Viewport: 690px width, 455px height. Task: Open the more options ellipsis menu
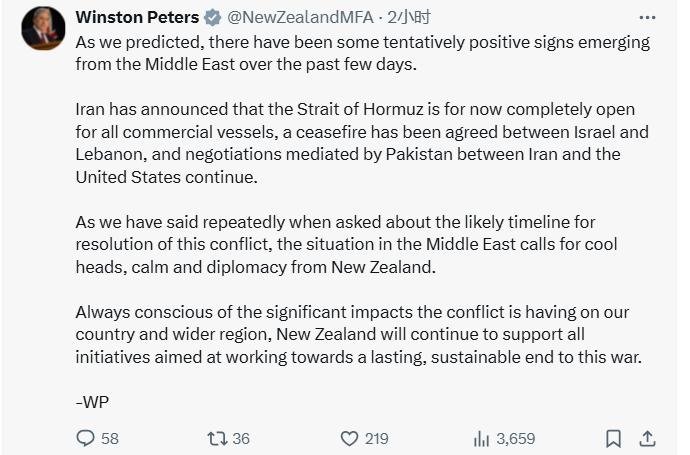pos(649,18)
